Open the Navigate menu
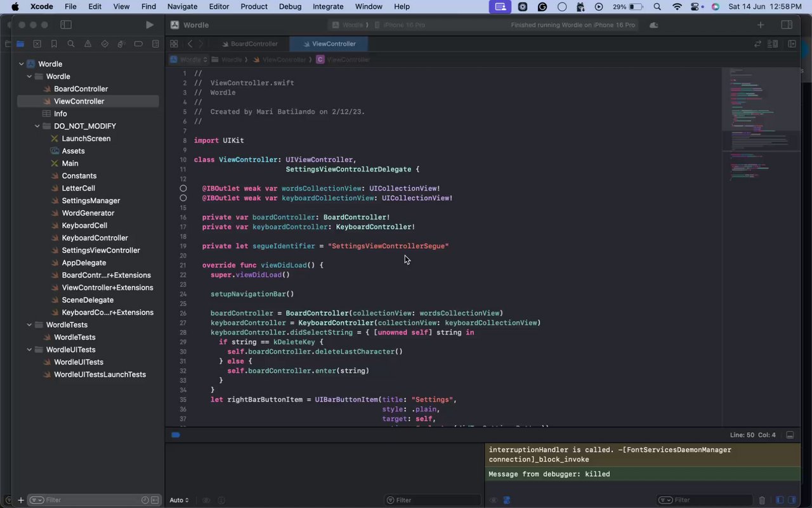The image size is (812, 508). [182, 6]
